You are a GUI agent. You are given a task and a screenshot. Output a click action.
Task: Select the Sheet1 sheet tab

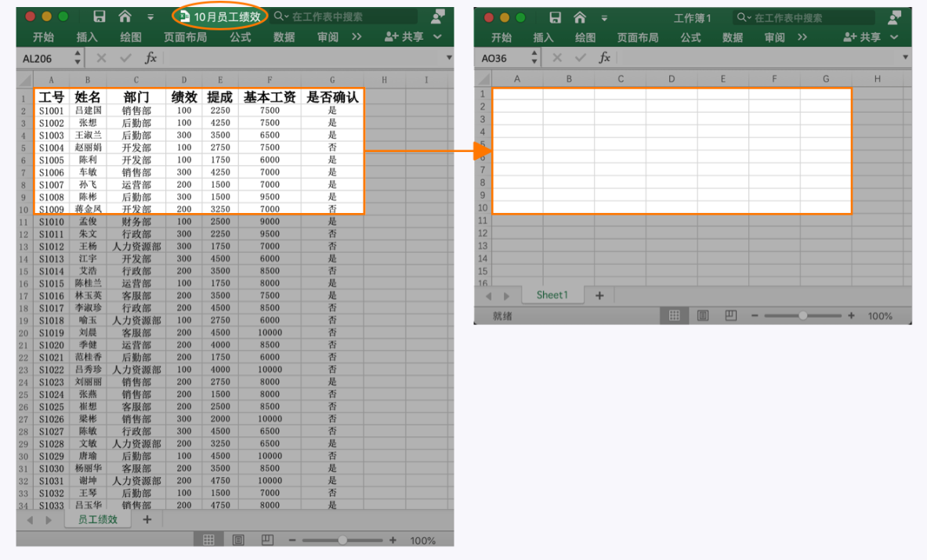pyautogui.click(x=552, y=294)
